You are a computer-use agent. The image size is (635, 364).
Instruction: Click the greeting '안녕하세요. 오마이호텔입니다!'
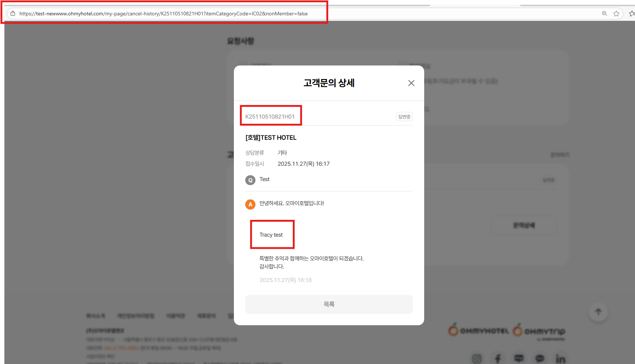292,203
